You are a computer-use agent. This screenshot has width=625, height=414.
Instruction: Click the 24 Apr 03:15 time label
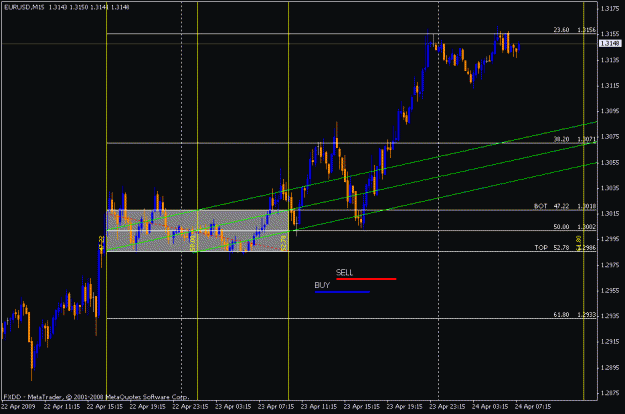[490, 407]
